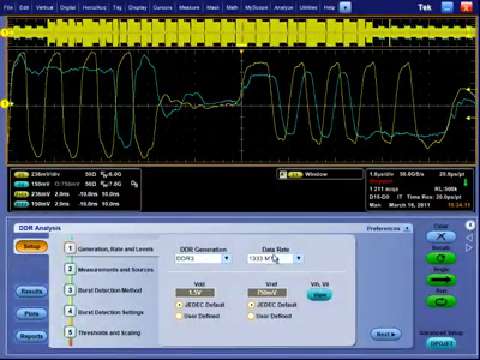Open the Reports view
Screen dimensions: 480x360
pyautogui.click(x=32, y=336)
